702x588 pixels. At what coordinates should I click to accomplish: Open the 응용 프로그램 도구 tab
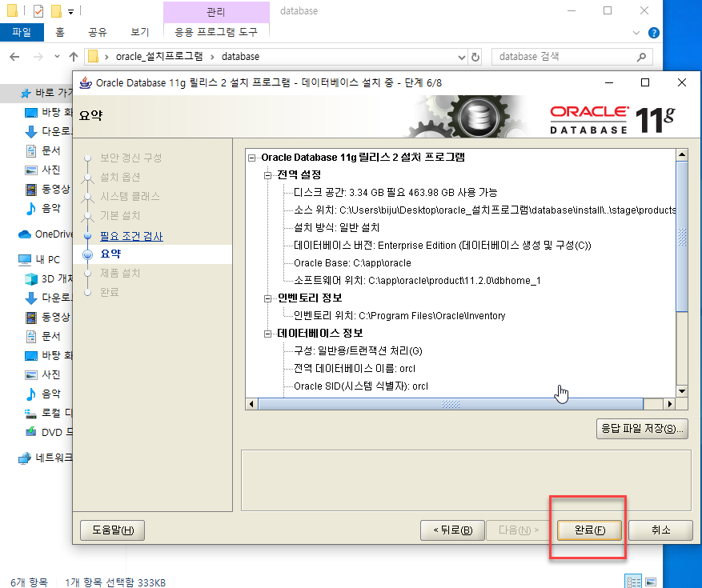point(216,32)
